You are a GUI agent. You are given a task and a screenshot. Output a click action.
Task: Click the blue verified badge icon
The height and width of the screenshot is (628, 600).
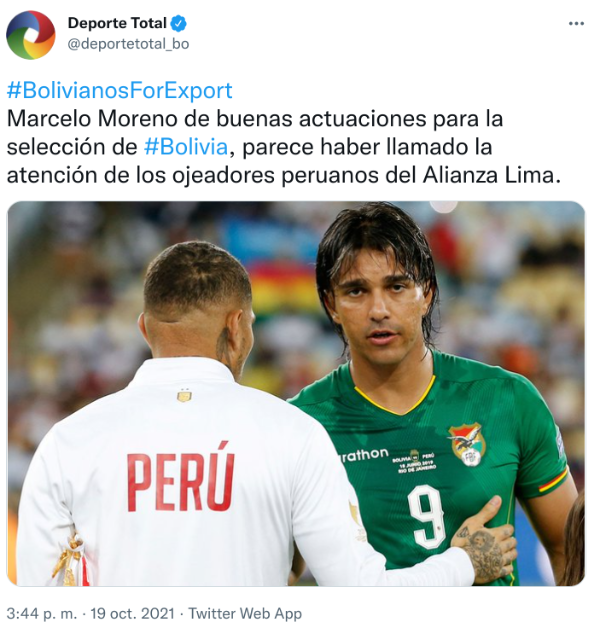[x=179, y=24]
